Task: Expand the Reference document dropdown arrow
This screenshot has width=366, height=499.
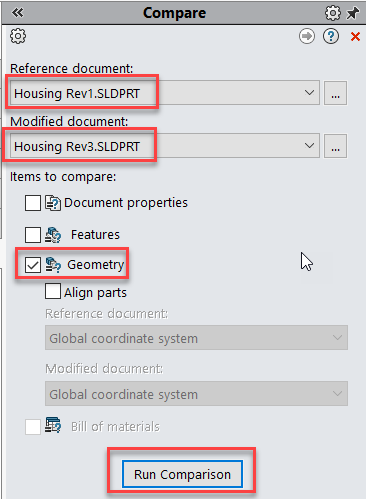Action: point(309,92)
